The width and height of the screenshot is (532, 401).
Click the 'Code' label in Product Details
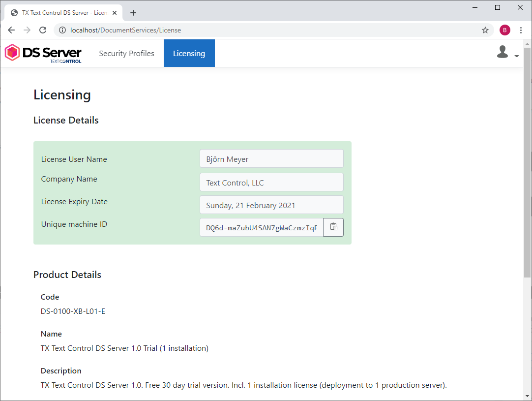tap(50, 297)
